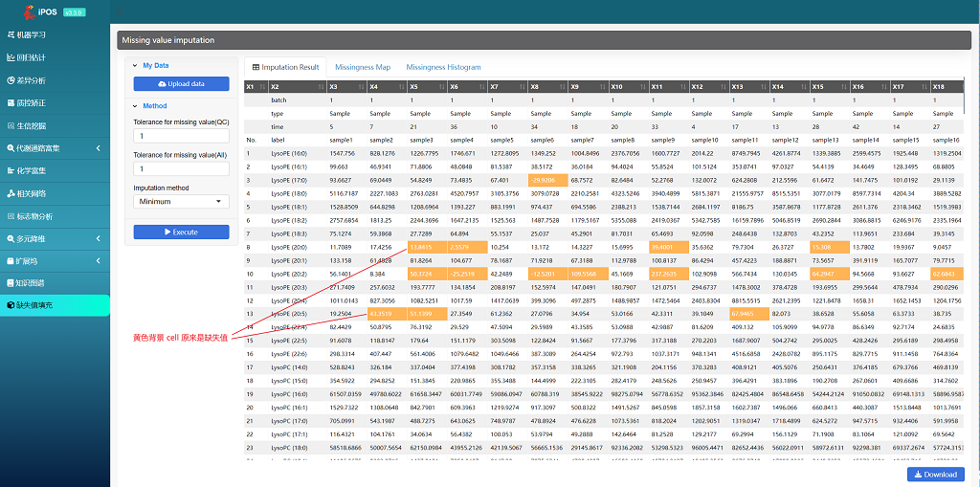The image size is (980, 487).
Task: Switch to the Missingness Map tab
Action: 362,67
